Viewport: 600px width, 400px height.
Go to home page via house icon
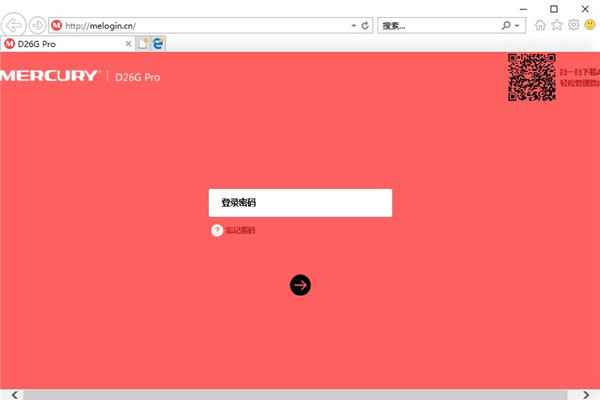[x=540, y=25]
